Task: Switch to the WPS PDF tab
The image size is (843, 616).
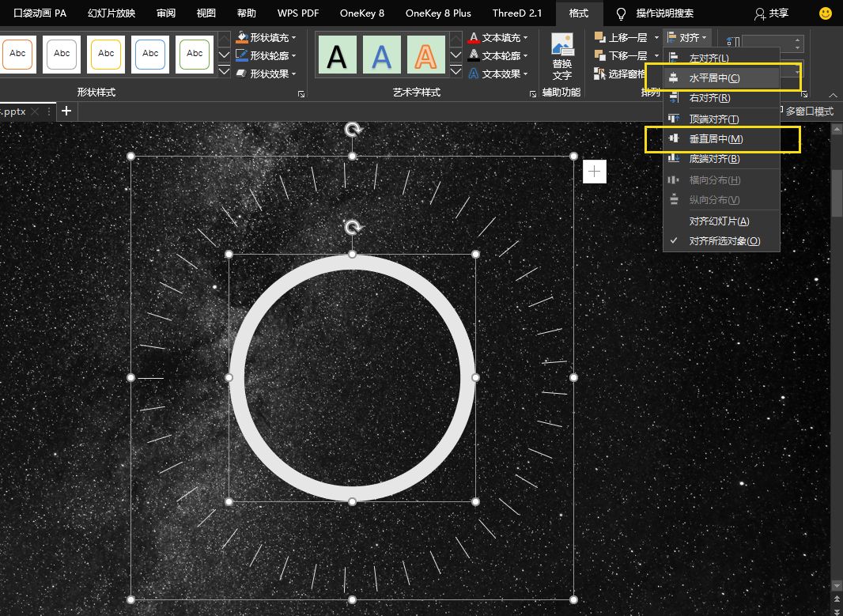Action: tap(298, 13)
